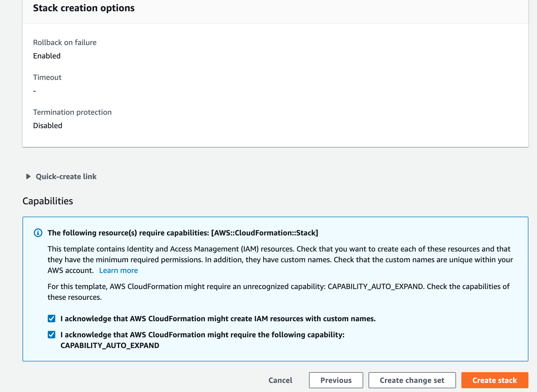Viewport: 537px width, 392px height.
Task: Select the Disabled termination protection value
Action: click(x=47, y=125)
